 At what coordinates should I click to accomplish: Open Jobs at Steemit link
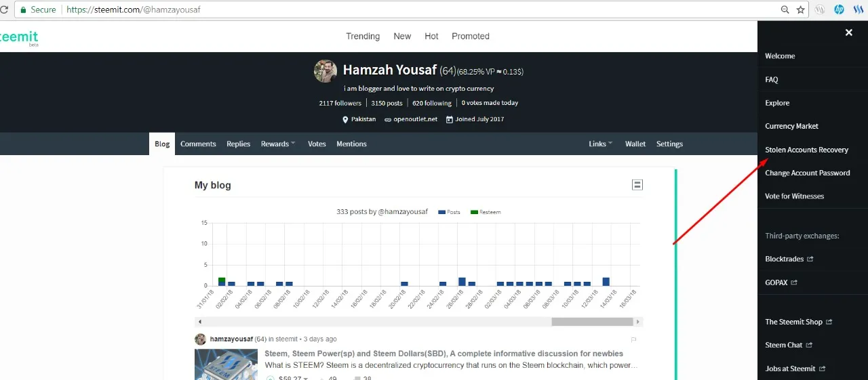(x=790, y=369)
